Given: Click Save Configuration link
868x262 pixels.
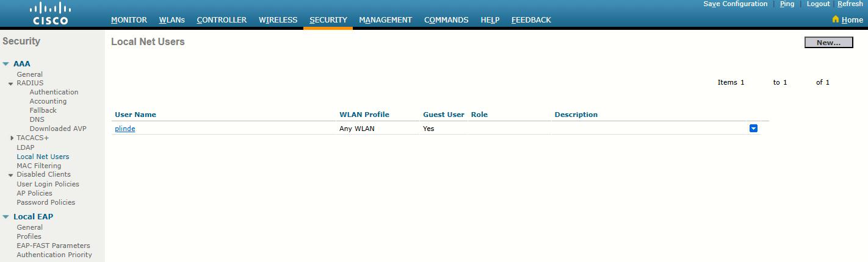Looking at the screenshot, I should pos(736,4).
